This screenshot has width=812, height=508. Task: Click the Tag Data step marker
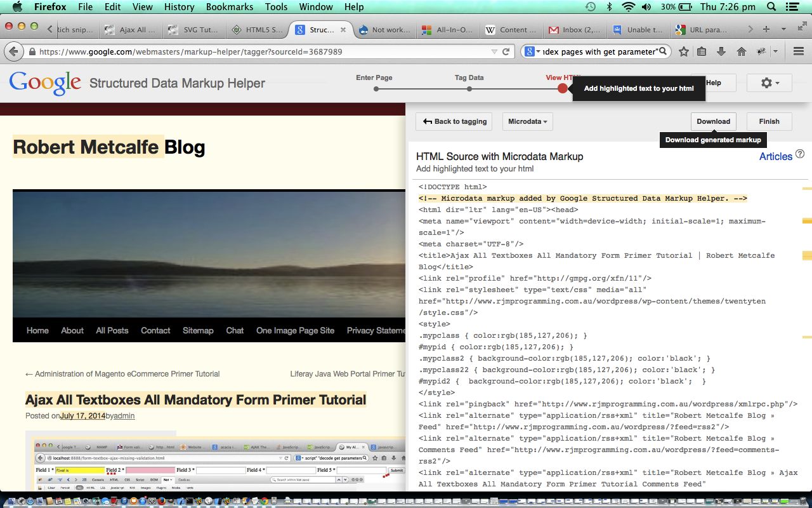coord(469,89)
